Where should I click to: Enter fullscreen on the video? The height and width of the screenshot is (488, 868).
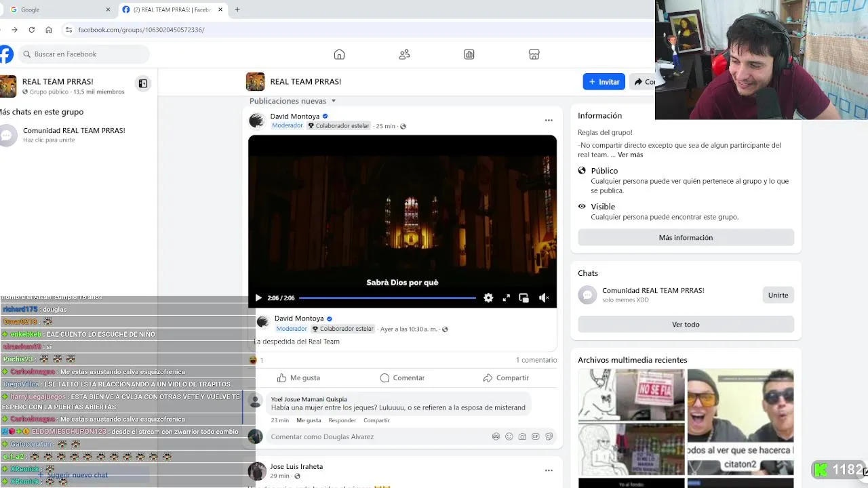(506, 298)
